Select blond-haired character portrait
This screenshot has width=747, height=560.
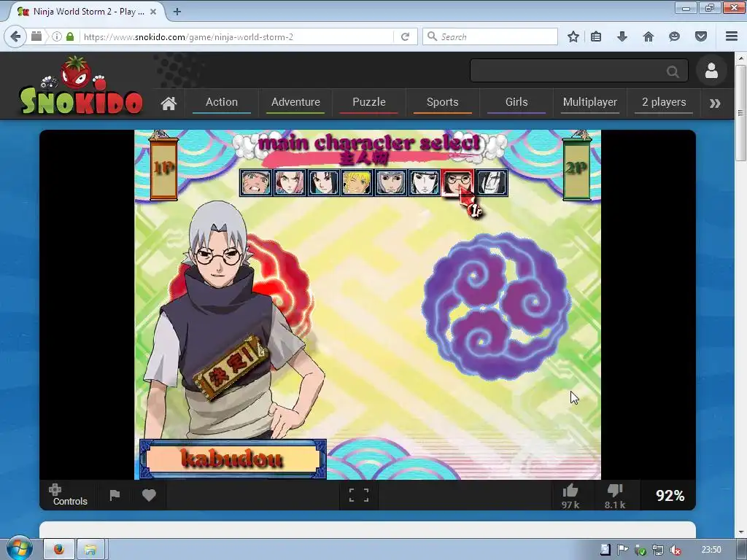click(x=357, y=182)
